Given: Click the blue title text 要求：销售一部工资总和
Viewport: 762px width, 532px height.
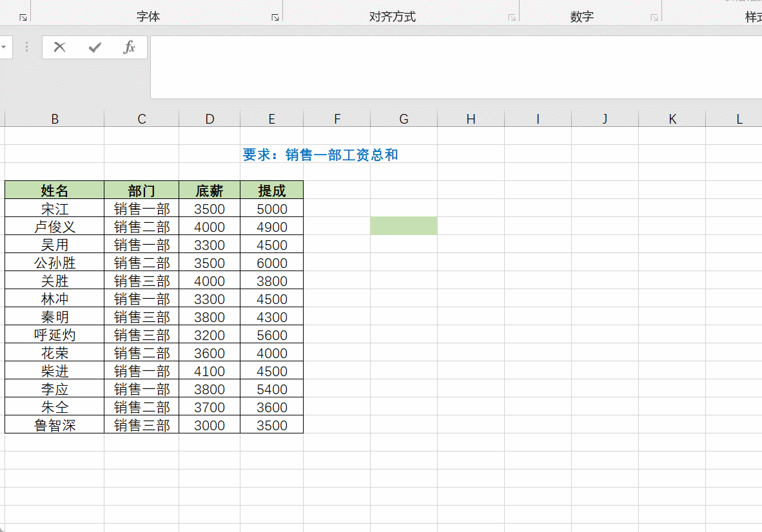Looking at the screenshot, I should coord(321,155).
